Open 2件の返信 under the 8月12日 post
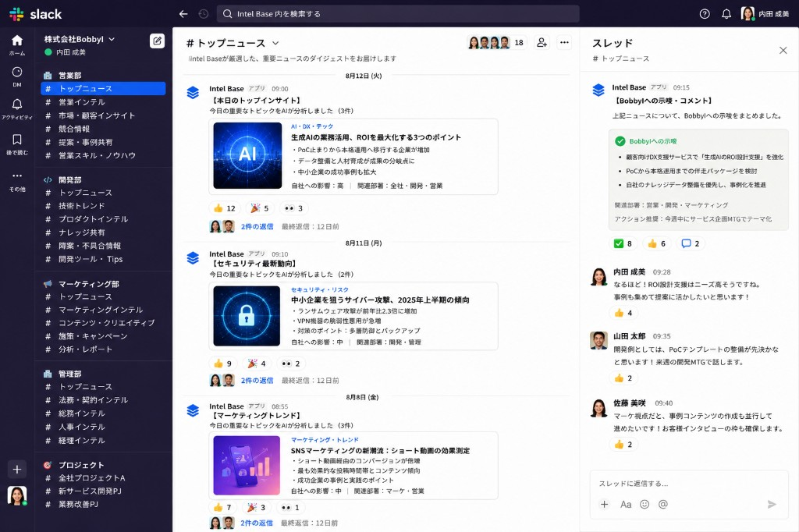Viewport: 799px width, 532px height. coord(257,226)
